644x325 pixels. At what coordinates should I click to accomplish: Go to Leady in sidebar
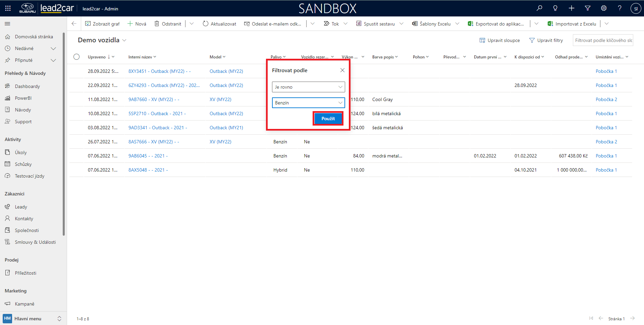tap(21, 207)
